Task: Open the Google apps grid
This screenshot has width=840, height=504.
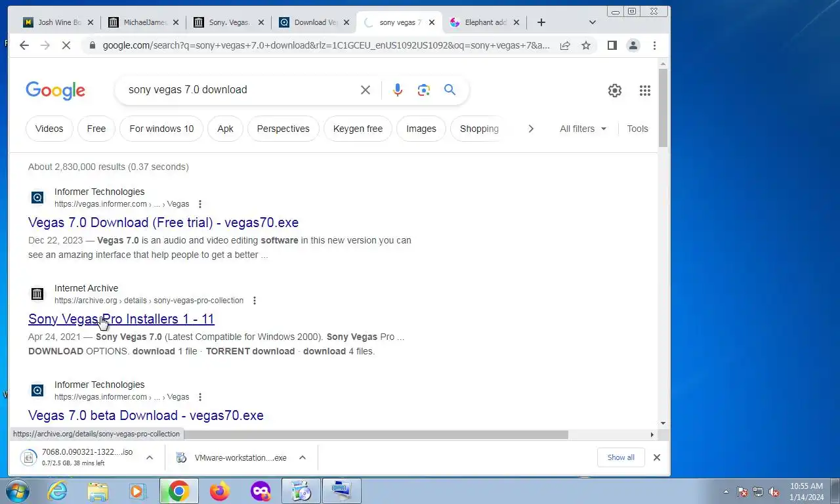Action: point(644,91)
